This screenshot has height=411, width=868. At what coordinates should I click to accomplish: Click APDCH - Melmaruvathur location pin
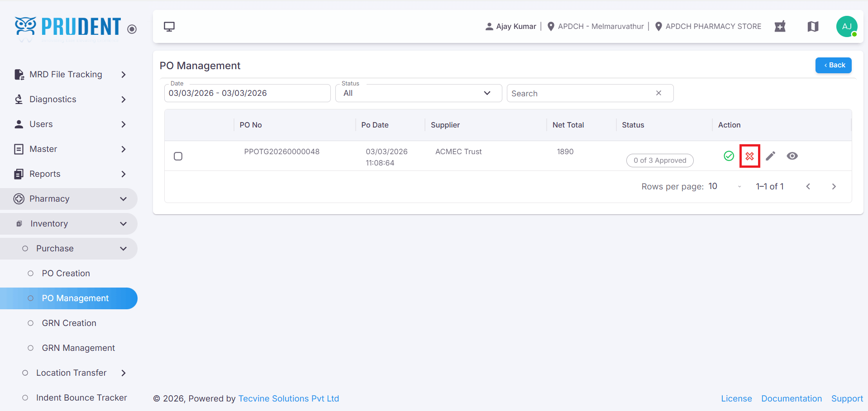[551, 27]
